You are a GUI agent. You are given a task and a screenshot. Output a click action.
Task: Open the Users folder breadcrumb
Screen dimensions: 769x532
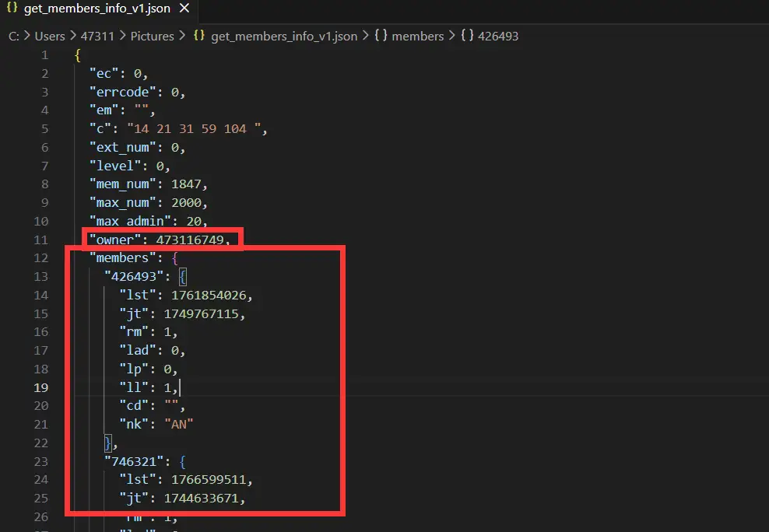tap(51, 36)
